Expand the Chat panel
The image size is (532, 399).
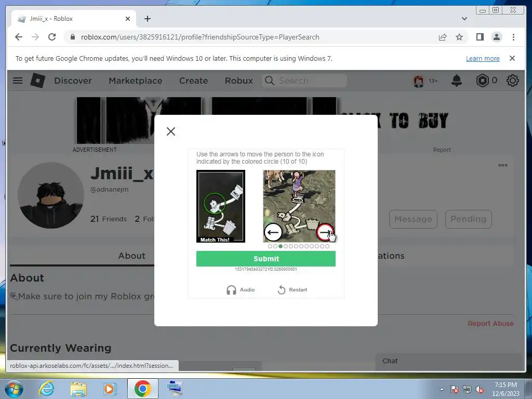point(450,361)
